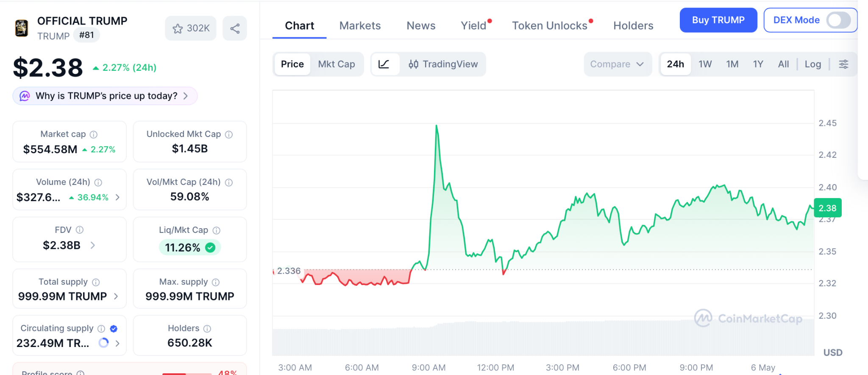
Task: Select the line chart style icon
Action: pyautogui.click(x=384, y=64)
